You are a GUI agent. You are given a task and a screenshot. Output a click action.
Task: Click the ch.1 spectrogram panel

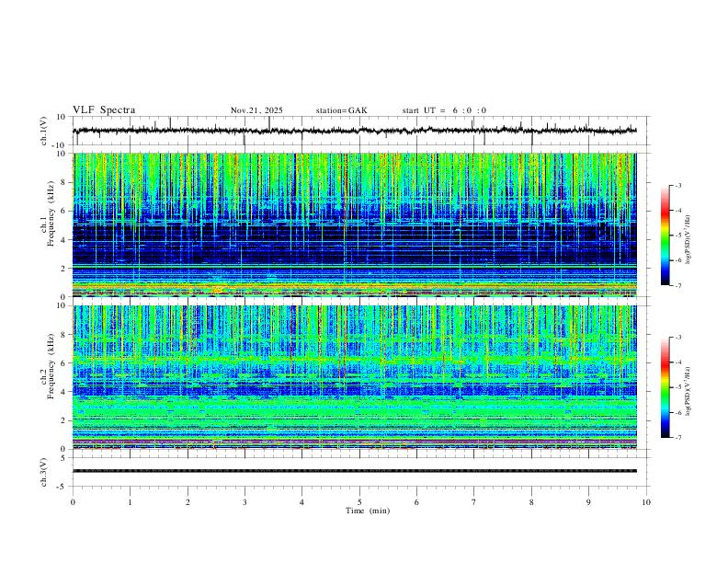point(355,224)
